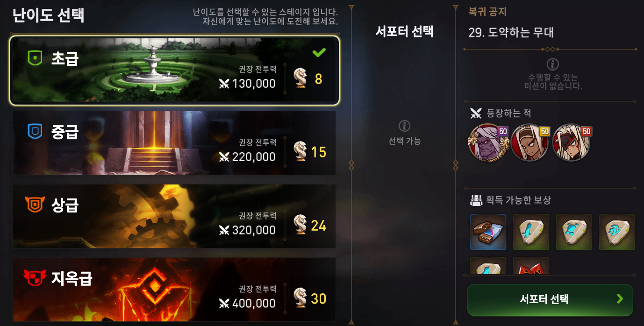
Task: Click the white-haired masked enemy portrait
Action: (572, 142)
